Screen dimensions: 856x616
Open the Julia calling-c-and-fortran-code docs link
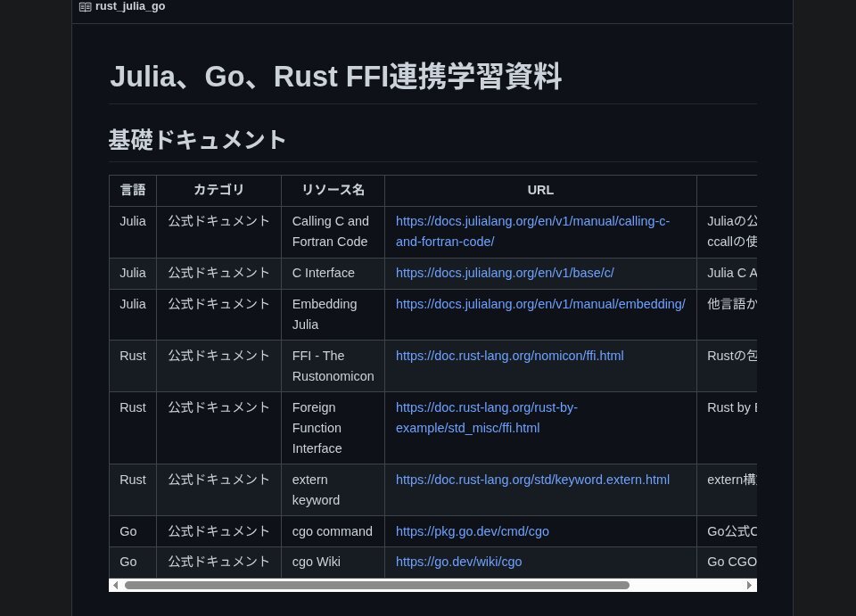[532, 232]
